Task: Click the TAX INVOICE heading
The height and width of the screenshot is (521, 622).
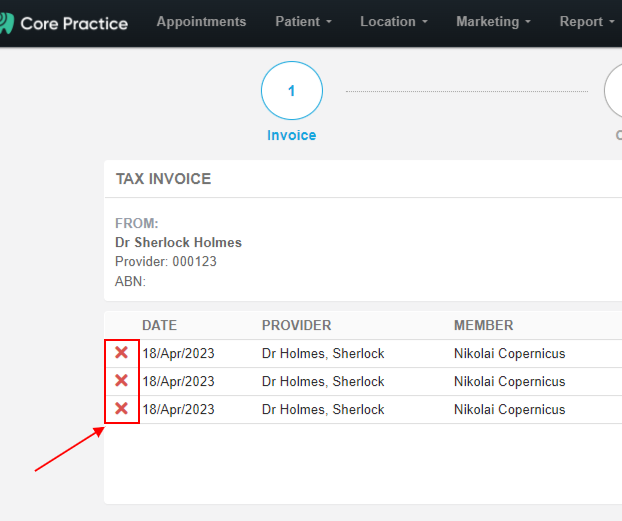Action: coord(163,179)
